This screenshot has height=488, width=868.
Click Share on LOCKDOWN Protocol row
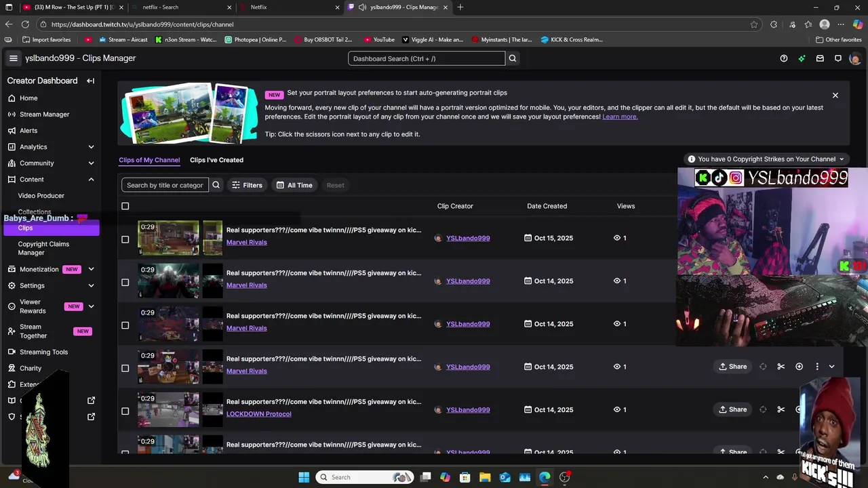coord(733,409)
